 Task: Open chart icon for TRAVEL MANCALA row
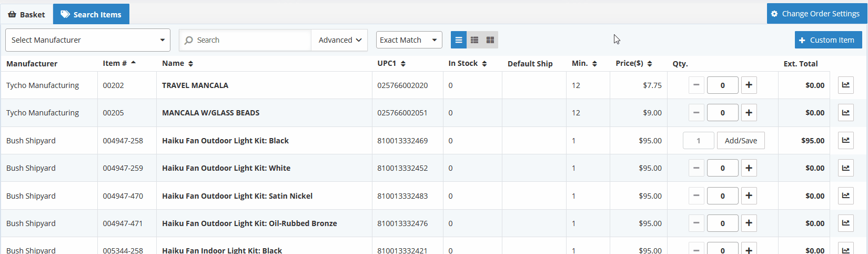(845, 85)
